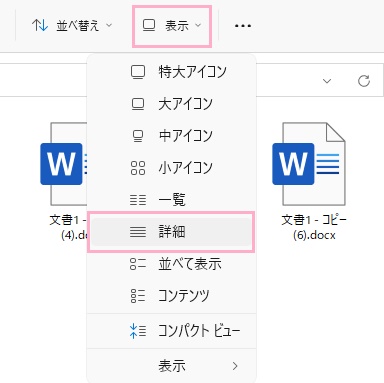Click the sort arrows icon
384x383 pixels.
40,25
